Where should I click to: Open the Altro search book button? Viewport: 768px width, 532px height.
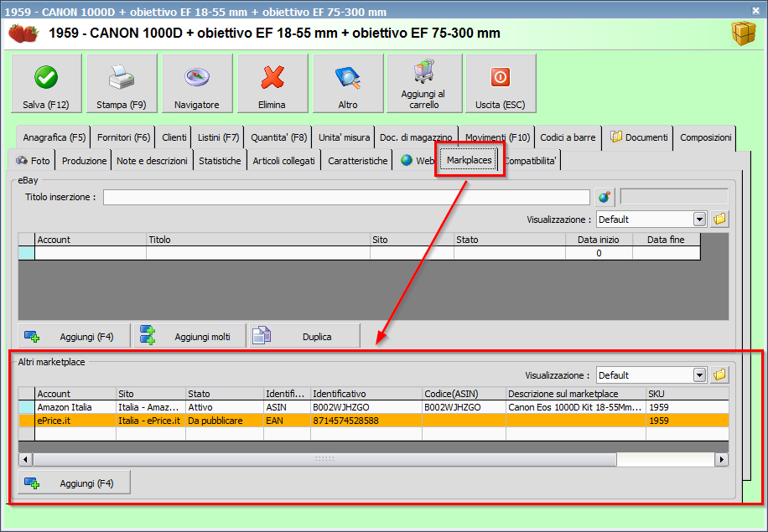(x=348, y=84)
